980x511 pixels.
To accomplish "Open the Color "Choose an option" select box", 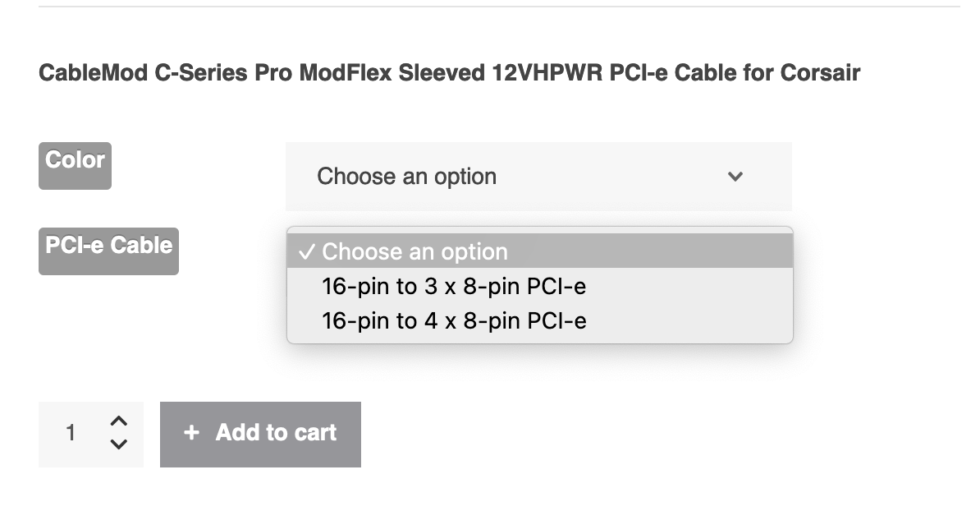I will click(x=538, y=177).
